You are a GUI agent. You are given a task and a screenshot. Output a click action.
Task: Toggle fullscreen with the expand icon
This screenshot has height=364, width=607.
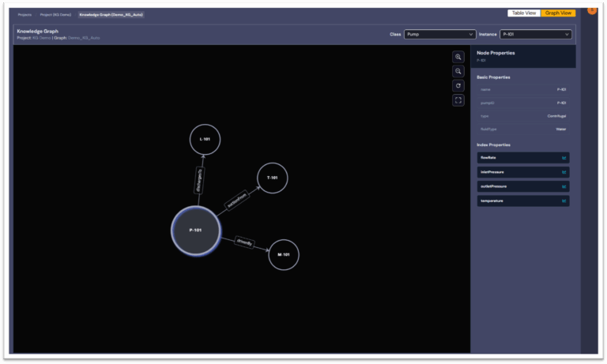(x=458, y=100)
